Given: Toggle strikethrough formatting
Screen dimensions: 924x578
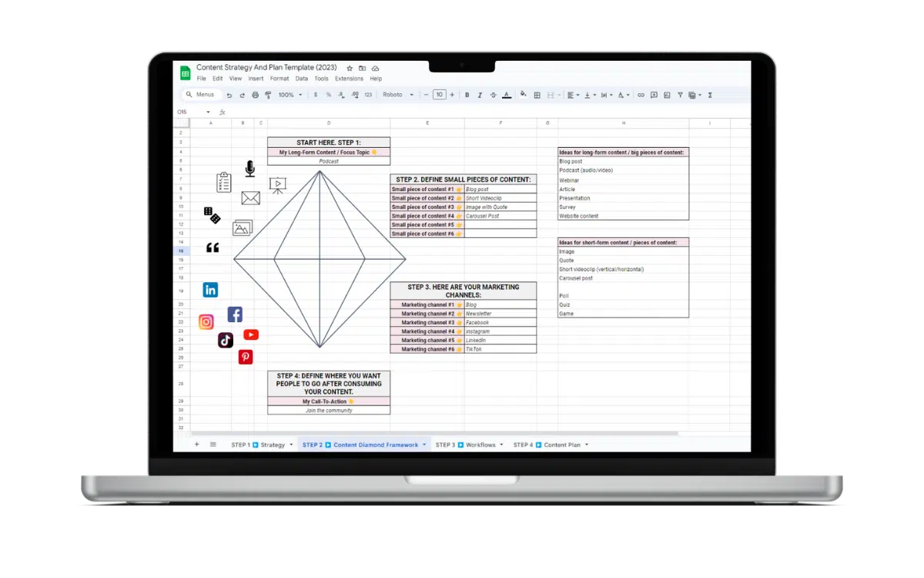Looking at the screenshot, I should tap(493, 95).
